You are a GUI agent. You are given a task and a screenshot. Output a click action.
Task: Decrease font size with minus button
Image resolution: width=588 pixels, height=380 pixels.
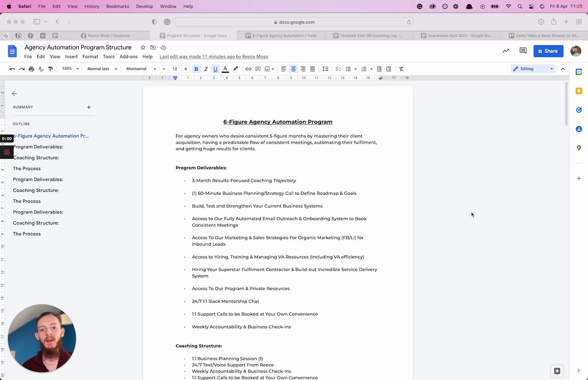(164, 69)
